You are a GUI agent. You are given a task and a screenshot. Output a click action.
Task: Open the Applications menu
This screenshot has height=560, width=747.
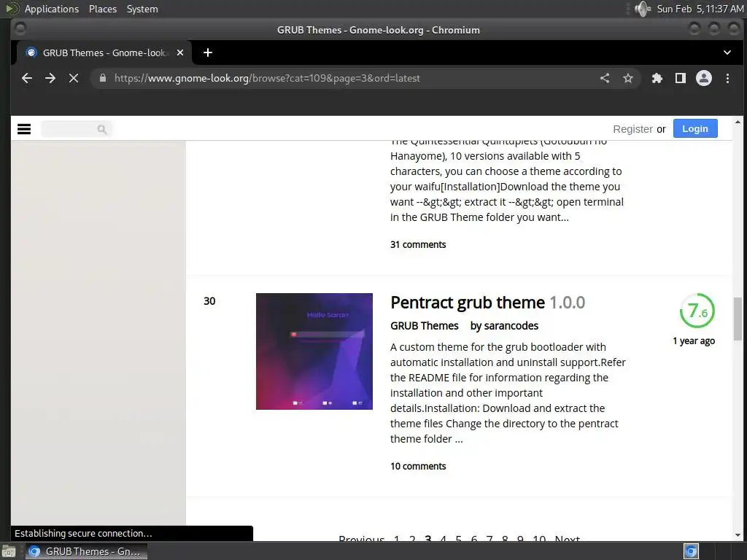pyautogui.click(x=52, y=9)
